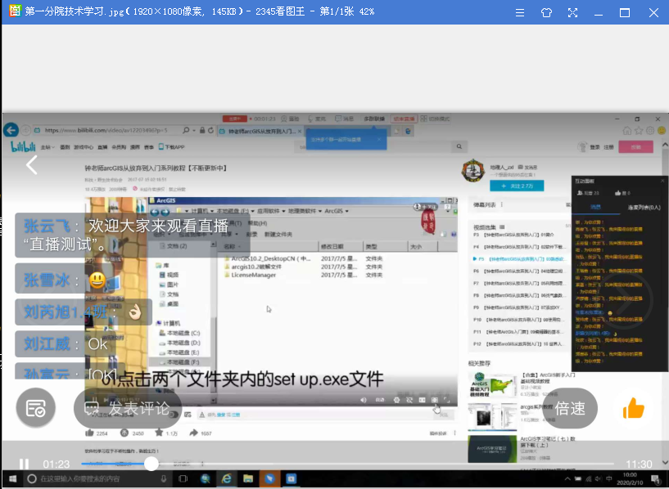Select 本地磁盘 (D:) in Explorer tree

[179, 343]
